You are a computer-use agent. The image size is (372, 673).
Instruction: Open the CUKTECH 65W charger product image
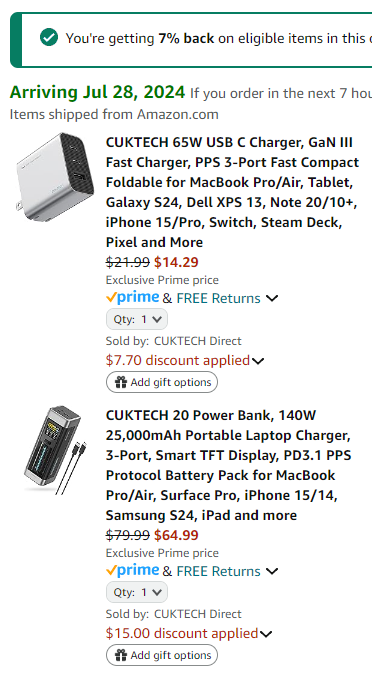(x=55, y=177)
